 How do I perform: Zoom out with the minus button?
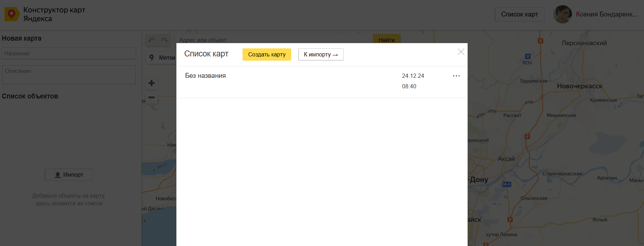click(152, 97)
